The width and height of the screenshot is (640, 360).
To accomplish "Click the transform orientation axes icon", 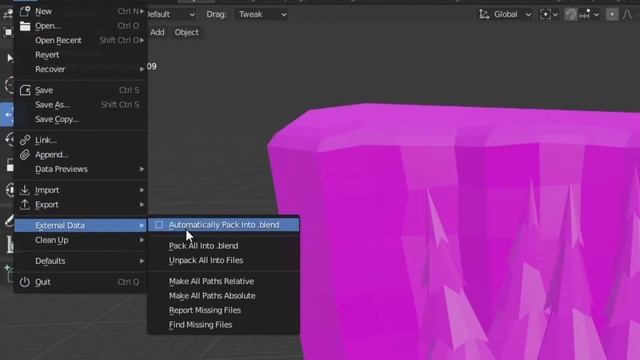I will pyautogui.click(x=484, y=14).
